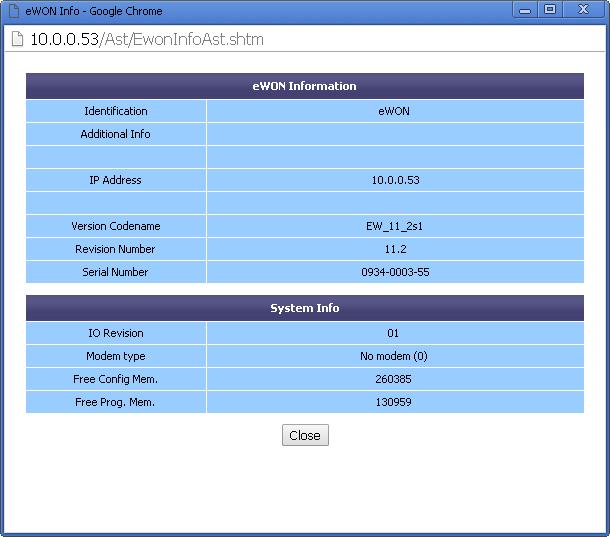Click the 'eWON Info - Google Chrome' window title
This screenshot has width=610, height=537.
[x=94, y=11]
